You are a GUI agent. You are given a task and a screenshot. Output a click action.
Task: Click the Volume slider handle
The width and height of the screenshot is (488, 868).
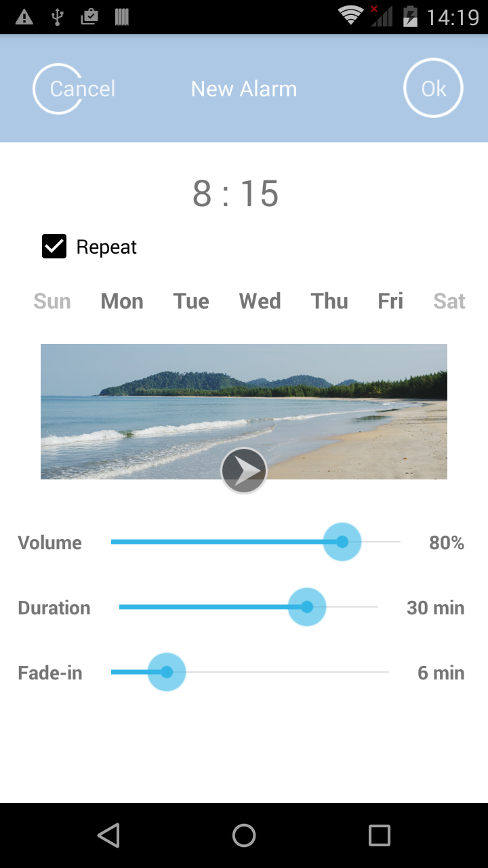(342, 542)
